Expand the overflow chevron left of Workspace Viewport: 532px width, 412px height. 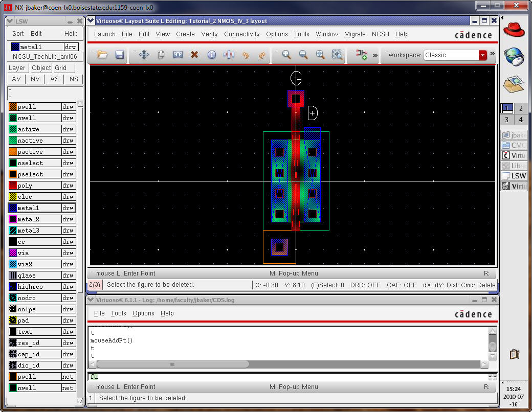coord(375,55)
